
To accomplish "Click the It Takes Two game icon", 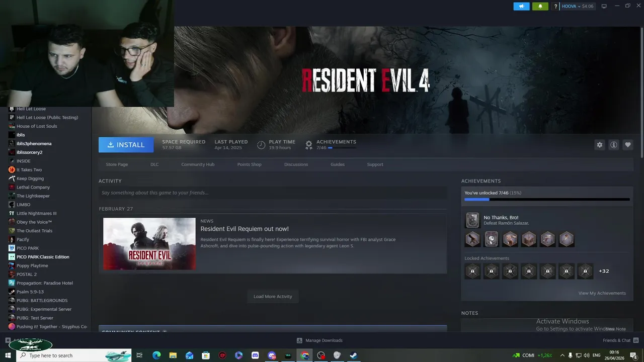I will 12,169.
